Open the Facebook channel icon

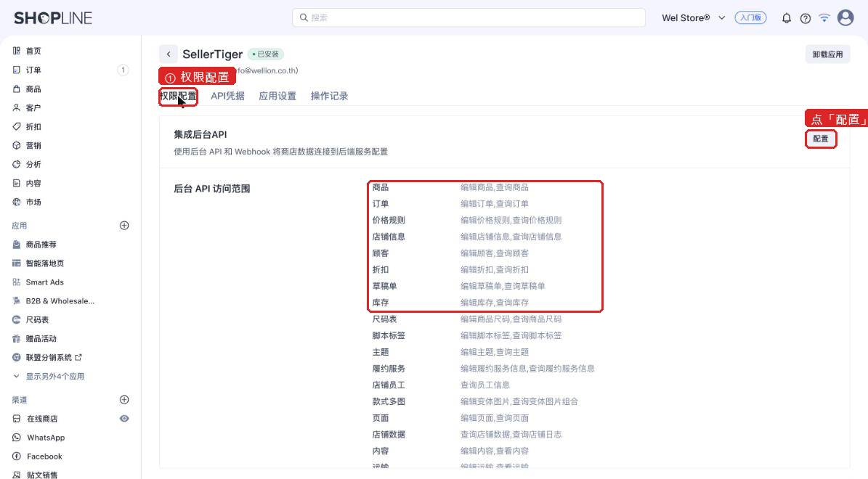[17, 457]
